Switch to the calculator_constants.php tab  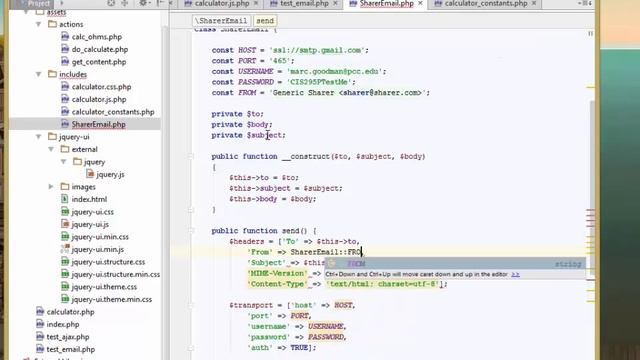(485, 3)
